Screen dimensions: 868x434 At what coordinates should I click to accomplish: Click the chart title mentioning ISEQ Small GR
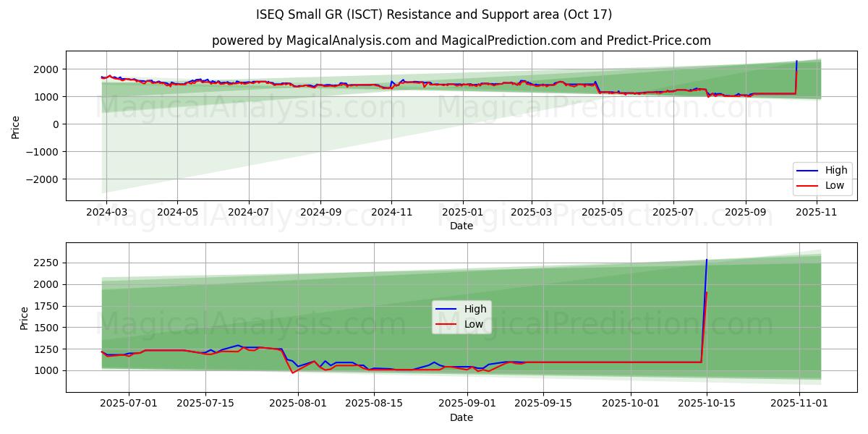coord(433,14)
